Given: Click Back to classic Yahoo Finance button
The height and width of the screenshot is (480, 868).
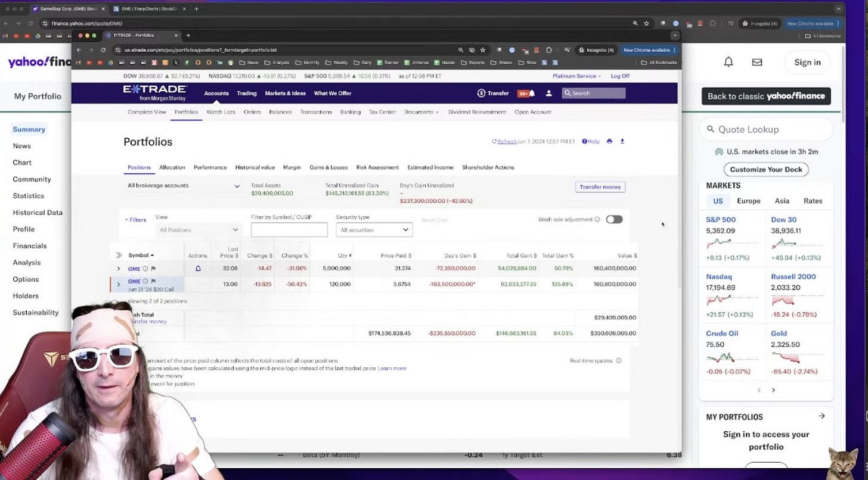Looking at the screenshot, I should pyautogui.click(x=766, y=96).
